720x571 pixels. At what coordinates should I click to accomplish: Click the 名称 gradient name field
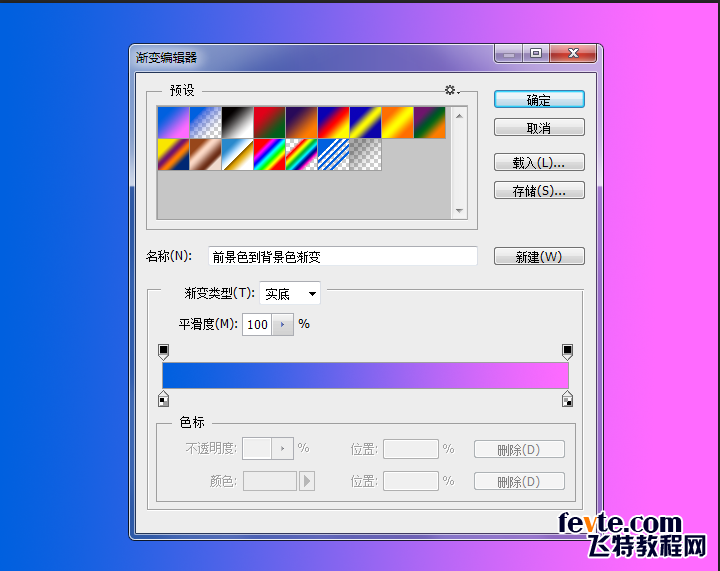[x=343, y=256]
